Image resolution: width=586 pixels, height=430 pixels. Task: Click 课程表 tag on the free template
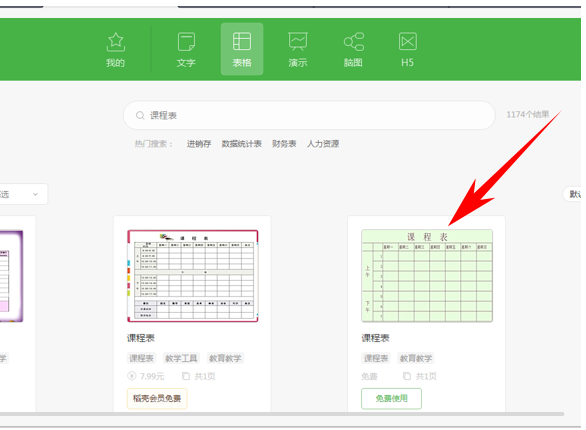click(x=376, y=358)
